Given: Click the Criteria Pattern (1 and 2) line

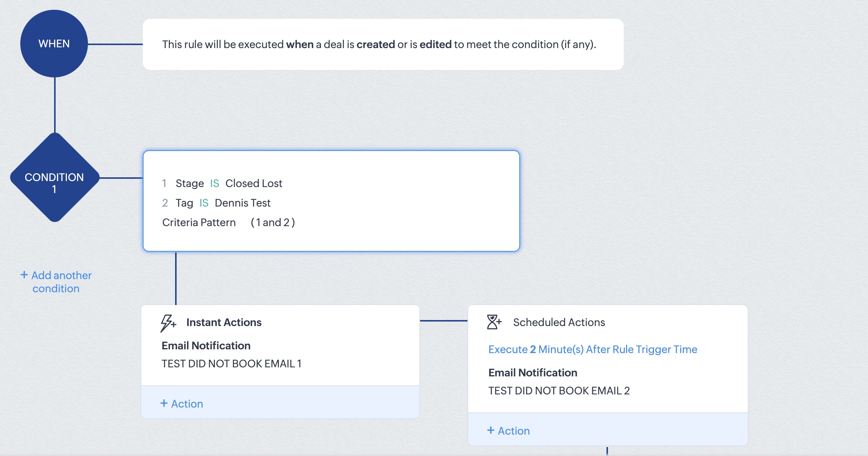Looking at the screenshot, I should (228, 222).
